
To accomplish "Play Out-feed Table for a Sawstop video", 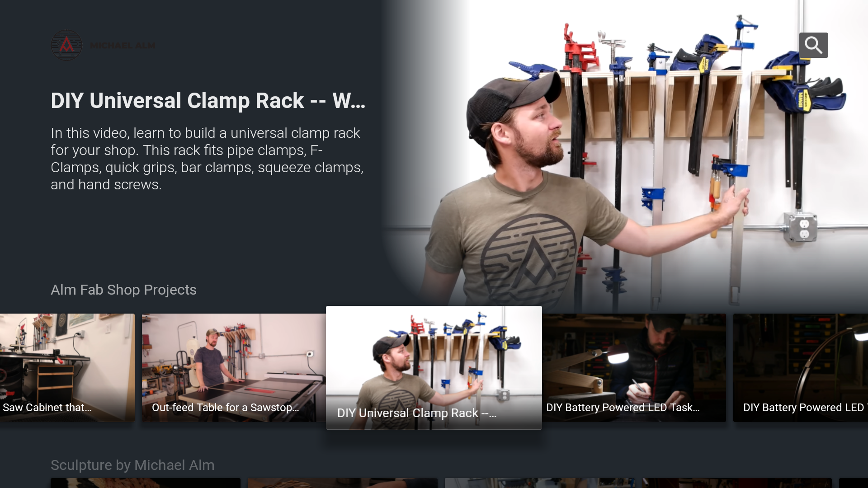I will [234, 367].
